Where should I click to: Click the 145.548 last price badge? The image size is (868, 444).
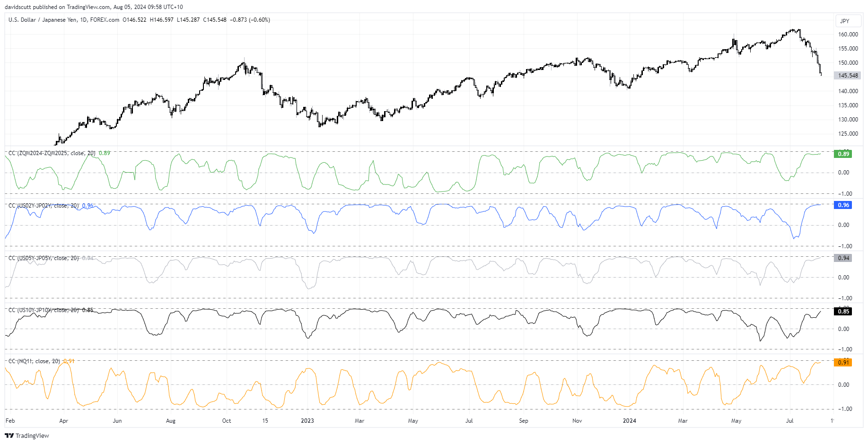tap(848, 75)
